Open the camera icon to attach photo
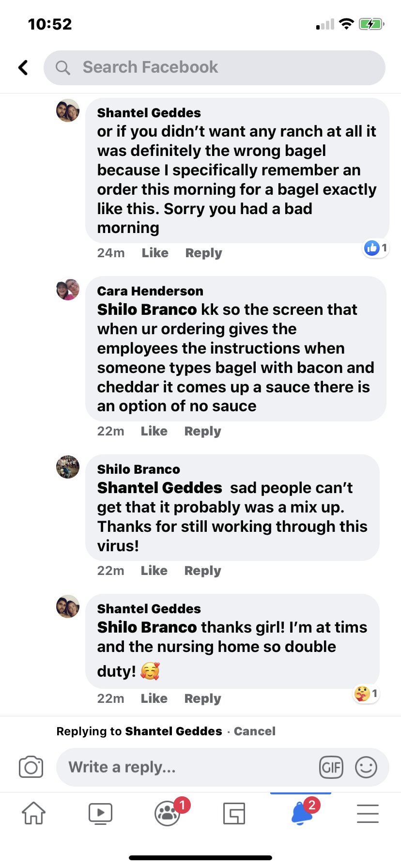Screen dimensions: 401x868 (x=31, y=767)
